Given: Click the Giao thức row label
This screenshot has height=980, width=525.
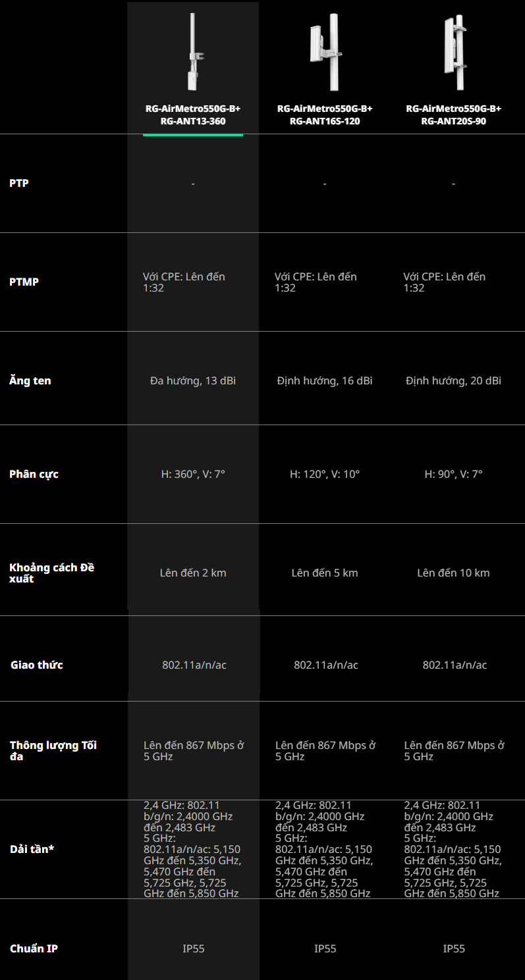Looking at the screenshot, I should pyautogui.click(x=37, y=665).
